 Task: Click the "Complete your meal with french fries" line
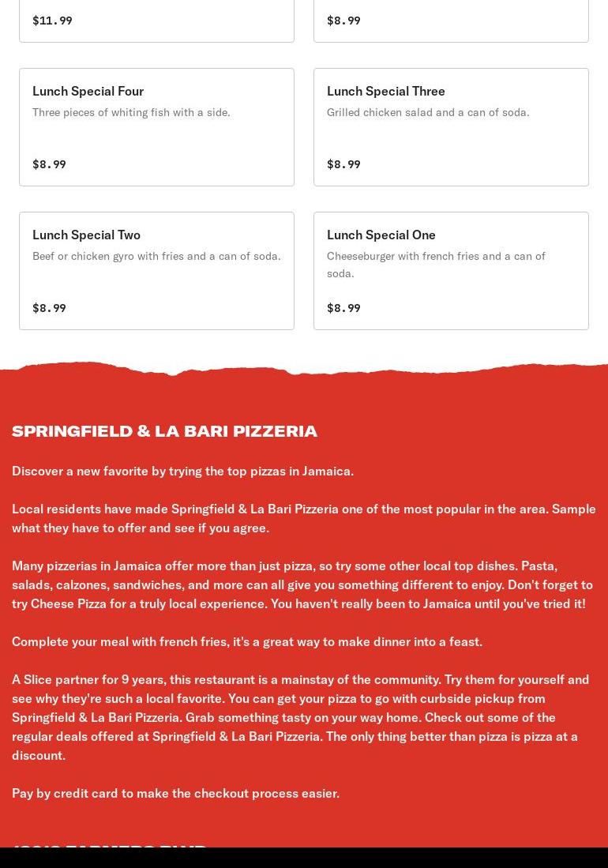pyautogui.click(x=246, y=641)
